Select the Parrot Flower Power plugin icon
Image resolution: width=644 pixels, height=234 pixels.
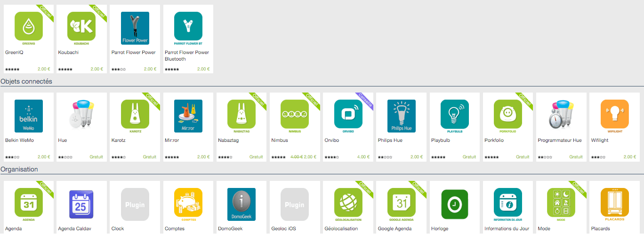click(135, 28)
